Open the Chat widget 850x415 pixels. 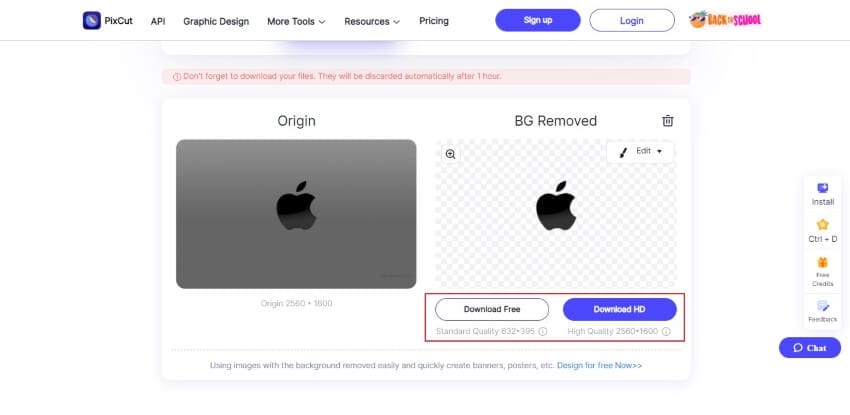[x=810, y=348]
